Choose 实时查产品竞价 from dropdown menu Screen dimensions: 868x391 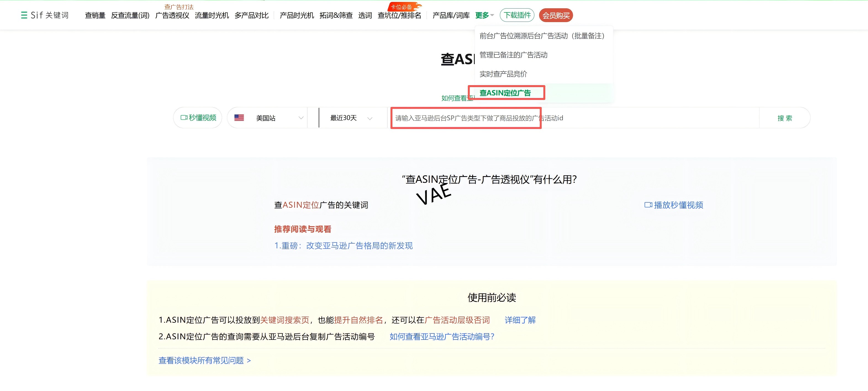click(x=503, y=74)
